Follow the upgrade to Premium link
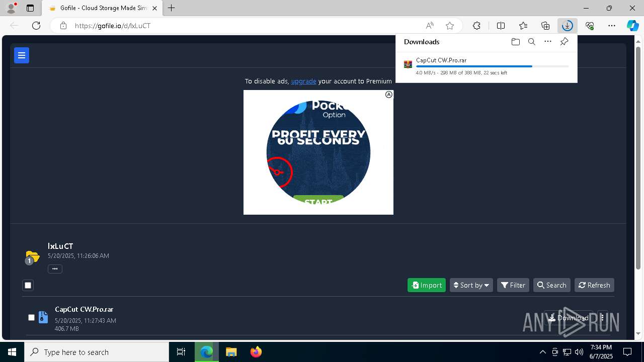 coord(303,81)
